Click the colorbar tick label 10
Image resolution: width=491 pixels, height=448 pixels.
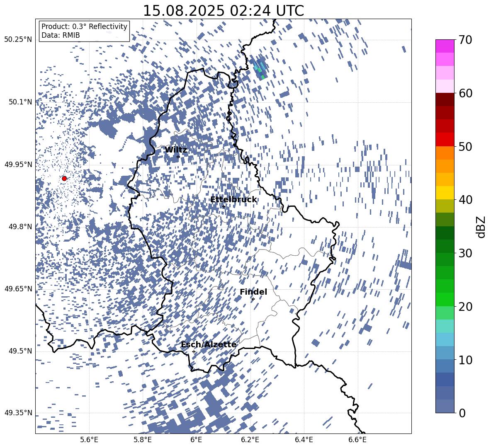click(x=465, y=360)
